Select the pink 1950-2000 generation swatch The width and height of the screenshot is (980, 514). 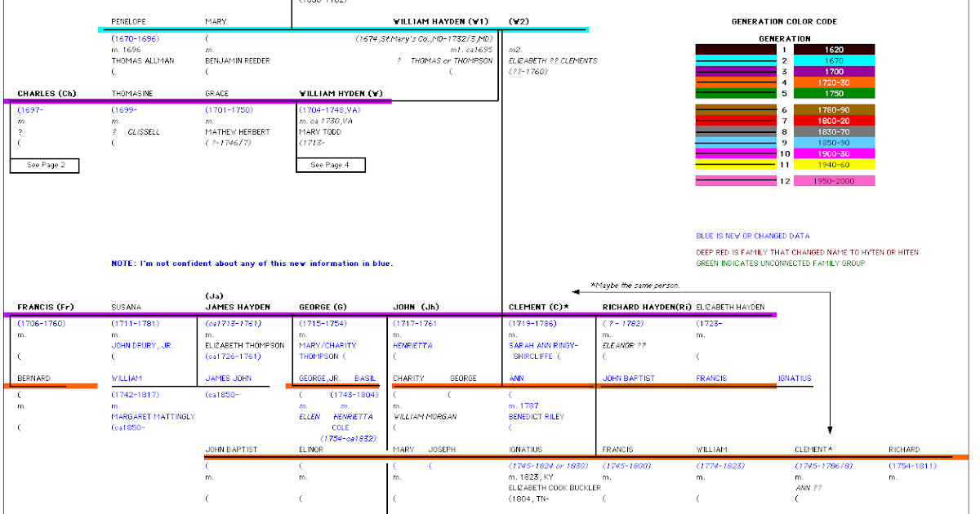pyautogui.click(x=835, y=179)
